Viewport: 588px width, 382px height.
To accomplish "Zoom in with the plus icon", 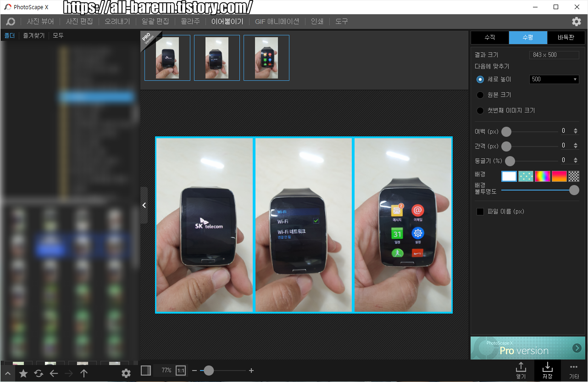I will (251, 371).
